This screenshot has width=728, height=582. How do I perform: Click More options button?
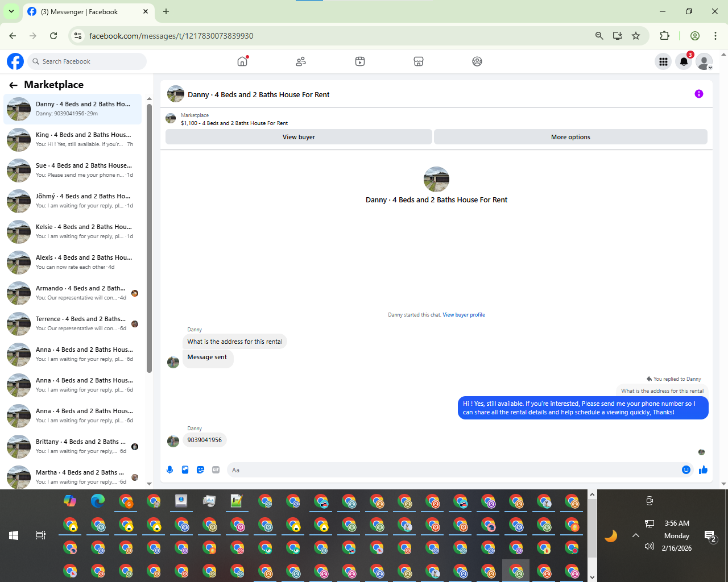[x=570, y=137]
